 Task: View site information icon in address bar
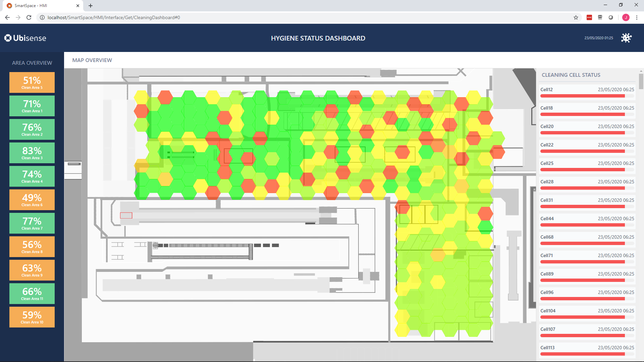click(42, 17)
